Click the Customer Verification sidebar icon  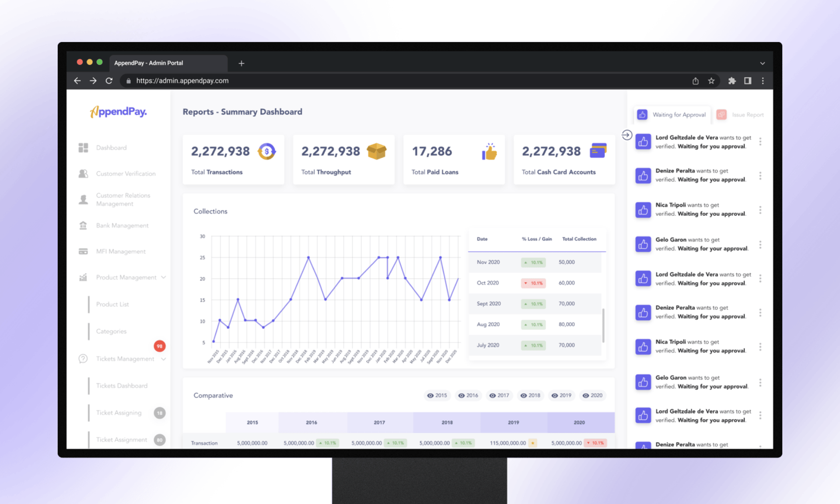point(84,173)
